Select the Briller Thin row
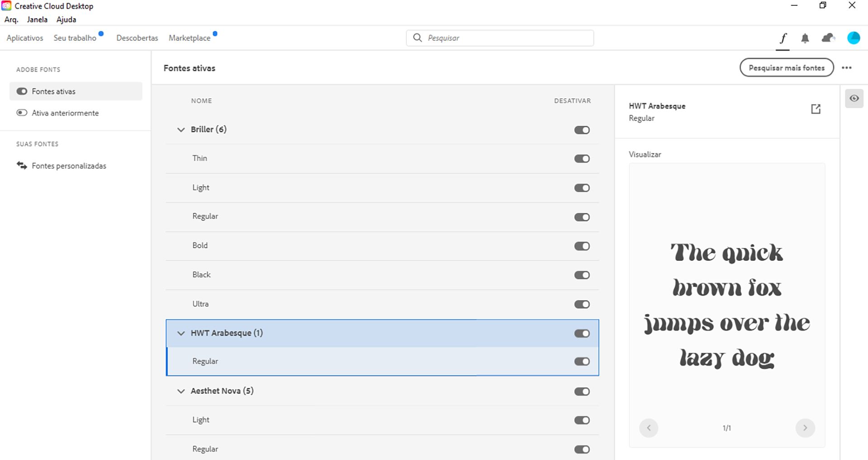Image resolution: width=868 pixels, height=460 pixels. coord(382,158)
